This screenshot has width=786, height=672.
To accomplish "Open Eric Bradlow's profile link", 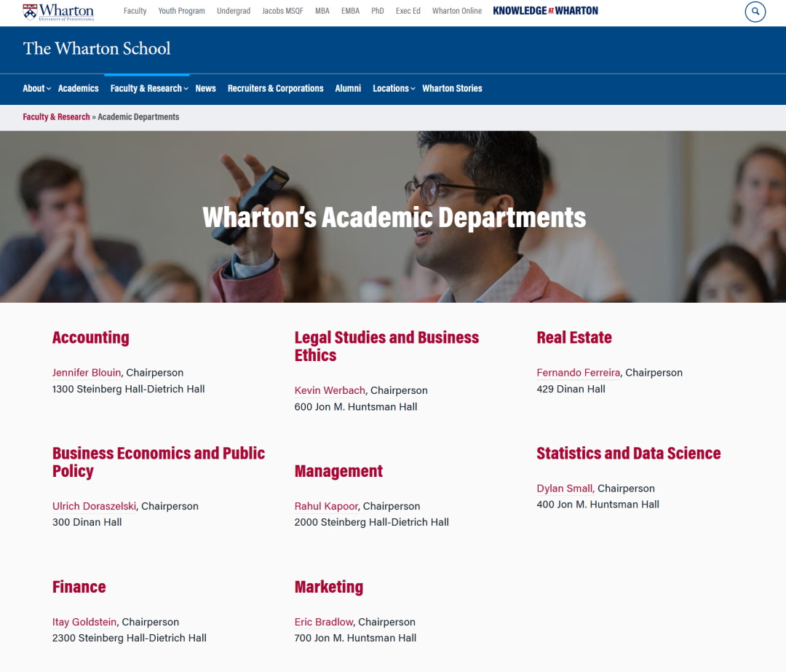I will [x=324, y=622].
